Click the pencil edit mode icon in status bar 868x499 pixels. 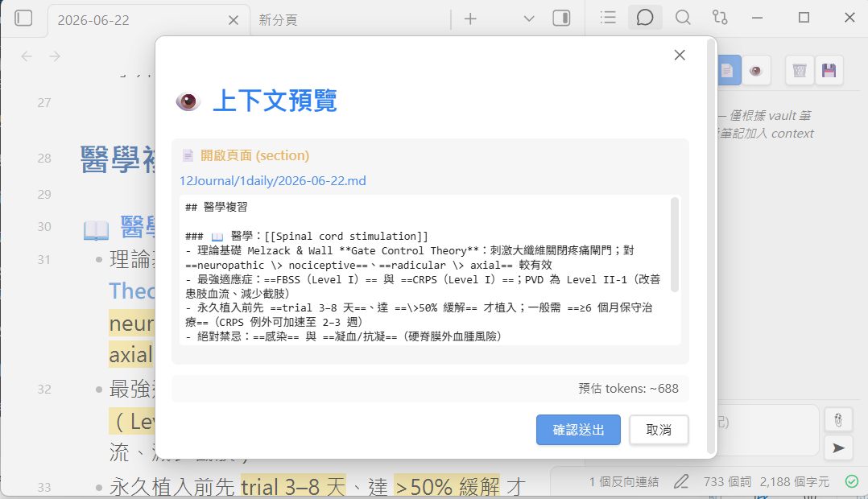coord(681,481)
